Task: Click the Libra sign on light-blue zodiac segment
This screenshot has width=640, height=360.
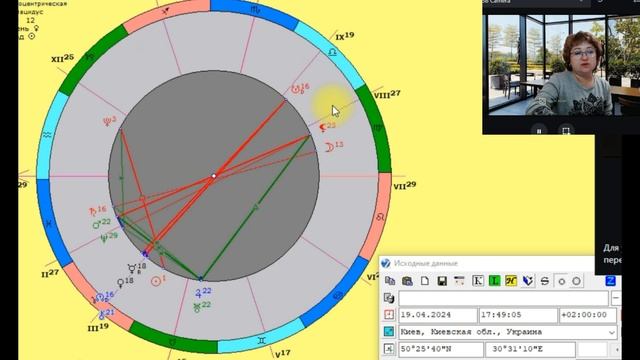Action: (333, 52)
